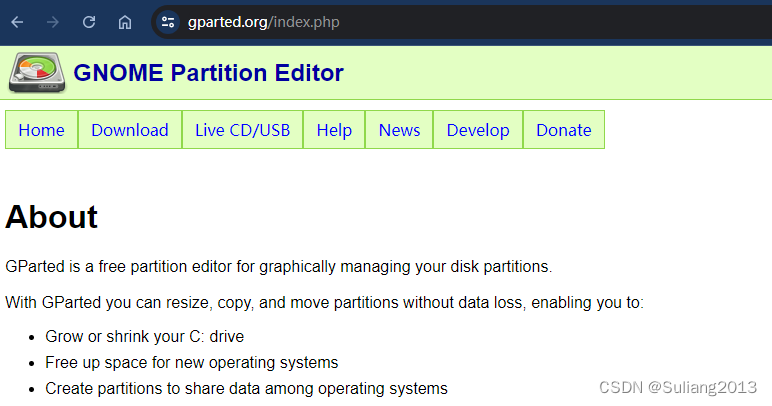
Task: Open the News menu item
Action: [x=399, y=130]
